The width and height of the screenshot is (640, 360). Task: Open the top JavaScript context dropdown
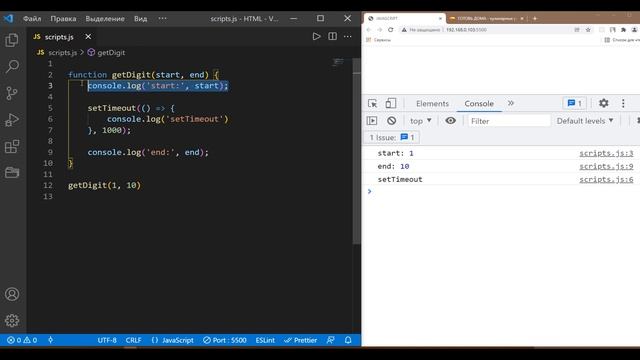(x=420, y=121)
